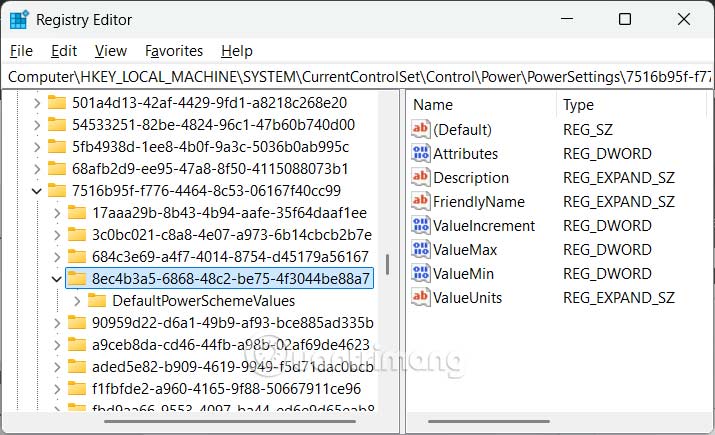Click folder icon of 684c3e69-a4f7-4014 key

click(x=77, y=256)
